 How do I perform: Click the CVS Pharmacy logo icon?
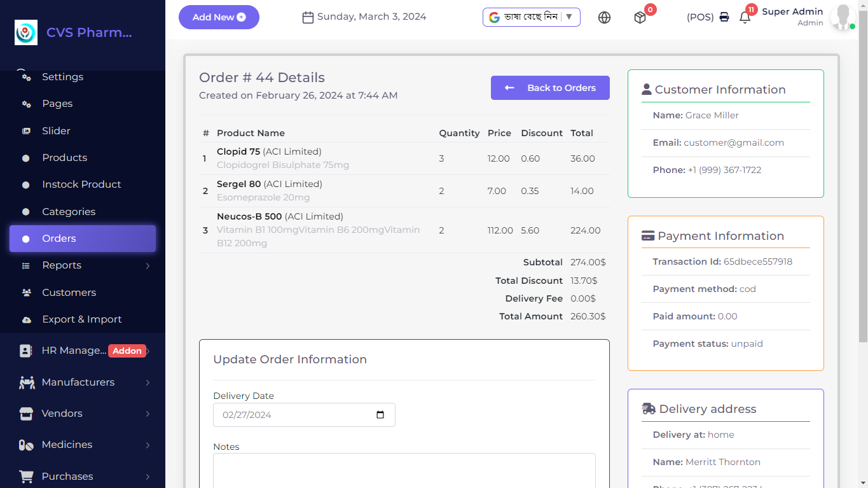coord(26,32)
